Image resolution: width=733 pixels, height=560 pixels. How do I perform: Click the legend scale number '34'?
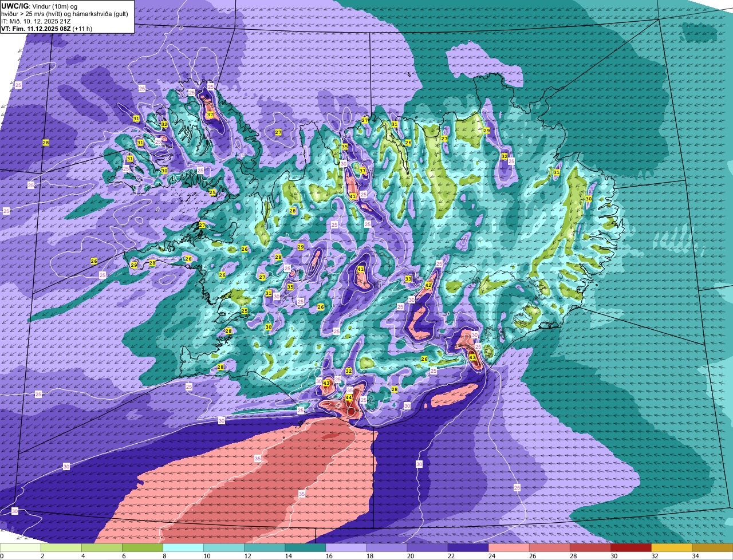695,556
